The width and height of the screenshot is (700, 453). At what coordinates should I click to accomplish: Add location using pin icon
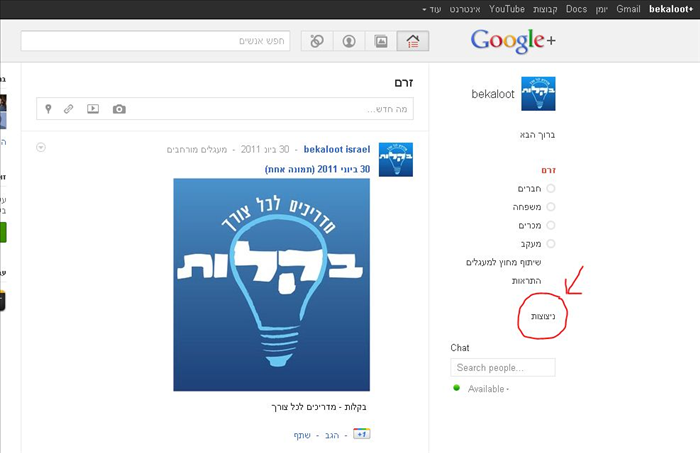click(x=48, y=108)
